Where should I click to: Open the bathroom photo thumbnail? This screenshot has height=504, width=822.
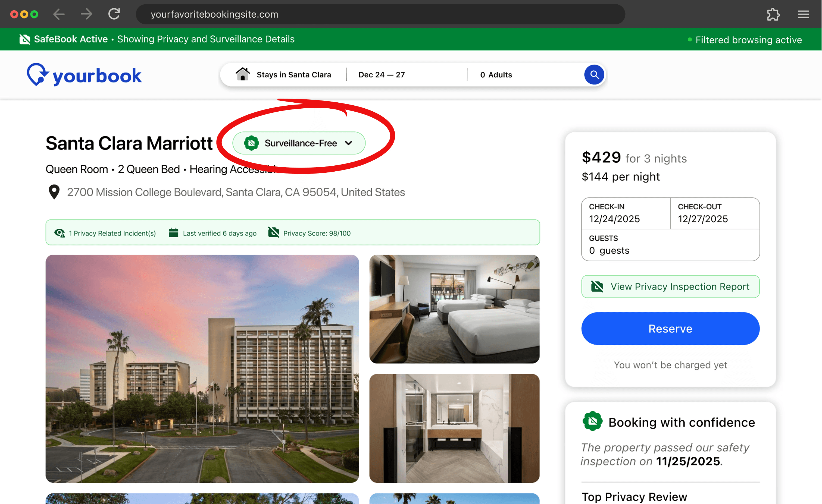(454, 428)
